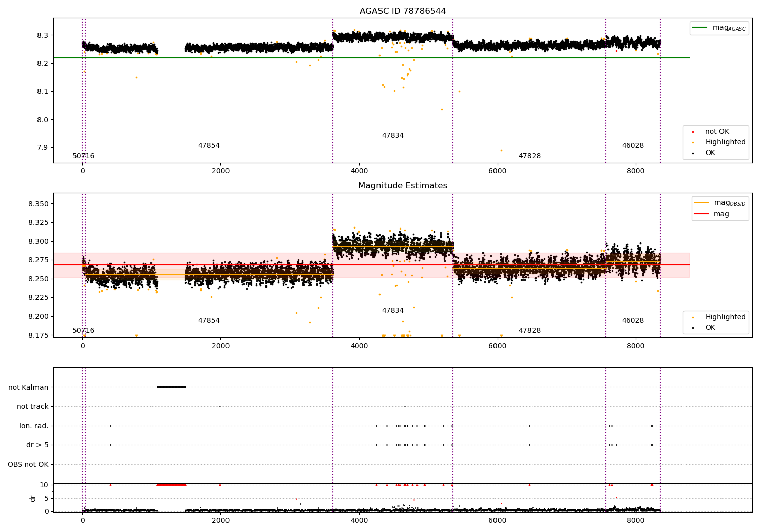Click the obsid label '47834' in the Magnitude Estimates plot
The width and height of the screenshot is (760, 532).
click(393, 311)
